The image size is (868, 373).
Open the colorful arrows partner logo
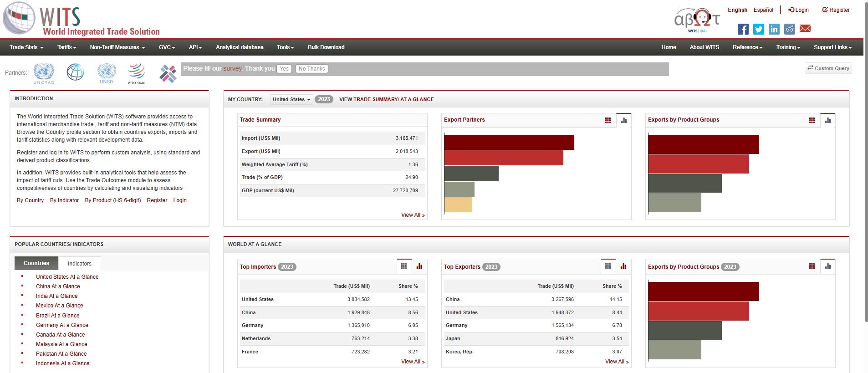[x=168, y=73]
